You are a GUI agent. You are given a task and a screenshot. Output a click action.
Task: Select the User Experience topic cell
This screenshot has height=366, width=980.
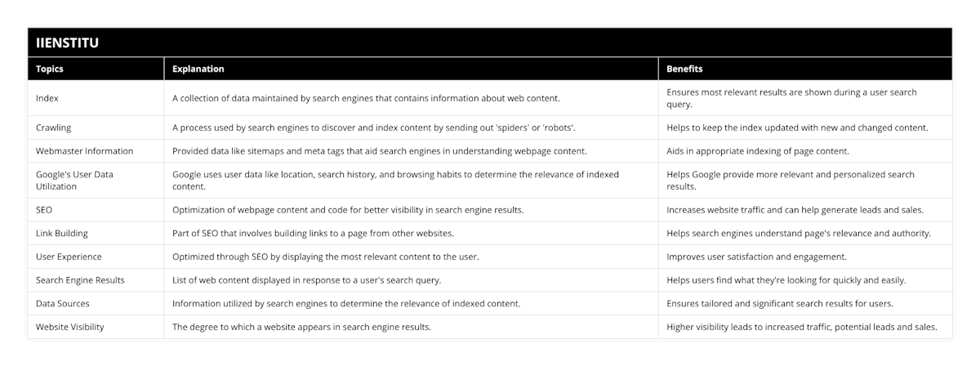69,257
